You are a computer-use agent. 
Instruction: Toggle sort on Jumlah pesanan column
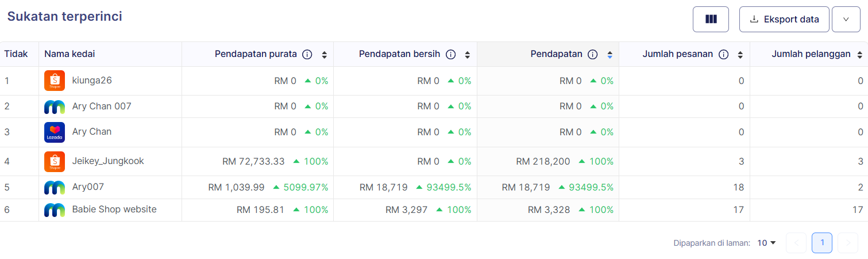[x=740, y=55]
